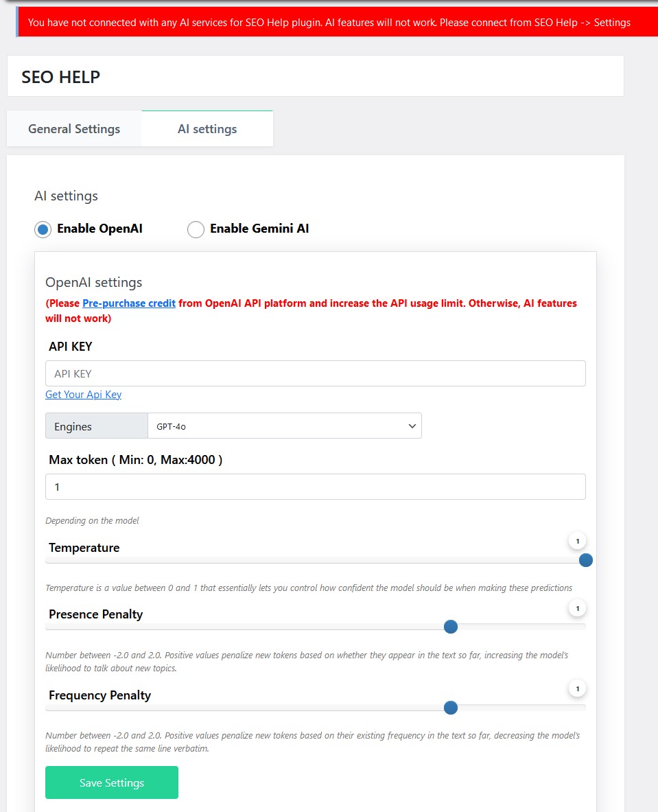Click the API KEY label above the field
This screenshot has width=658, height=812.
click(x=71, y=347)
